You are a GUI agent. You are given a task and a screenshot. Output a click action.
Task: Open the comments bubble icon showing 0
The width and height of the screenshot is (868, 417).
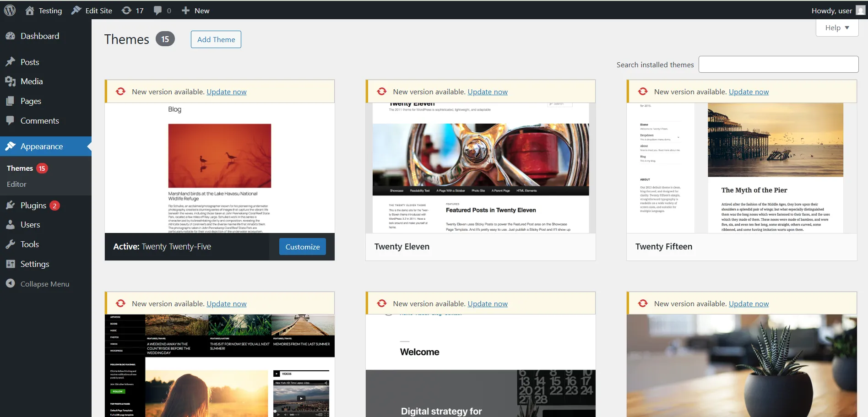[157, 11]
